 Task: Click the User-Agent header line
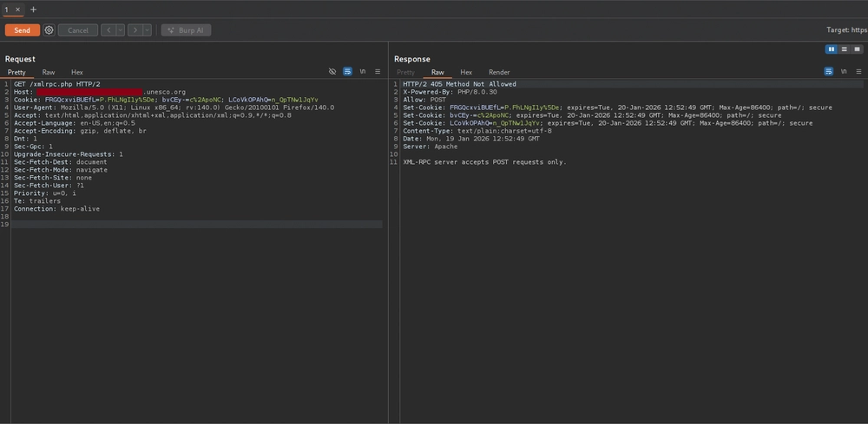(x=174, y=108)
